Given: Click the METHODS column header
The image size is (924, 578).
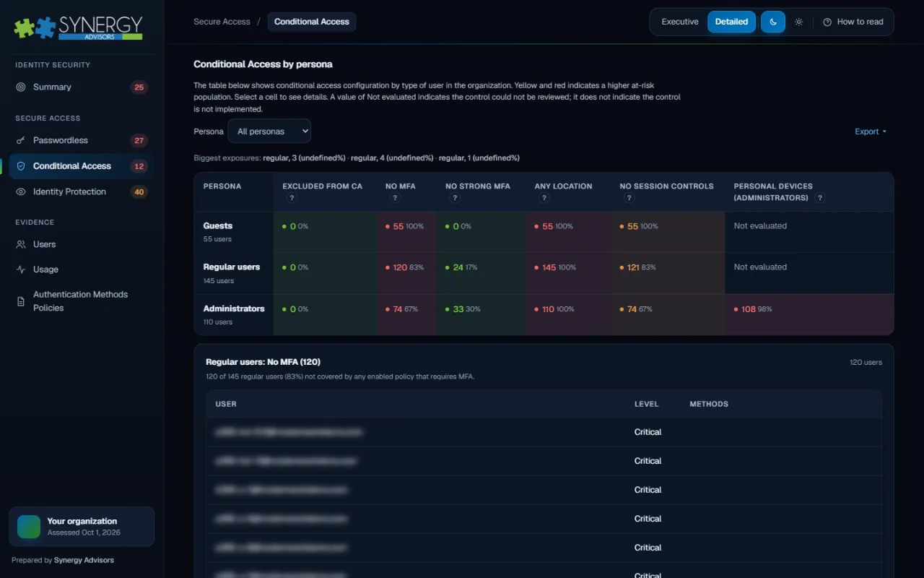Looking at the screenshot, I should click(x=709, y=404).
